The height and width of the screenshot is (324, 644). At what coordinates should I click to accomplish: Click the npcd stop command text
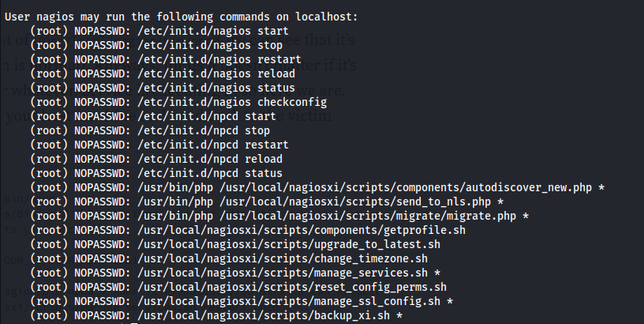coord(204,130)
